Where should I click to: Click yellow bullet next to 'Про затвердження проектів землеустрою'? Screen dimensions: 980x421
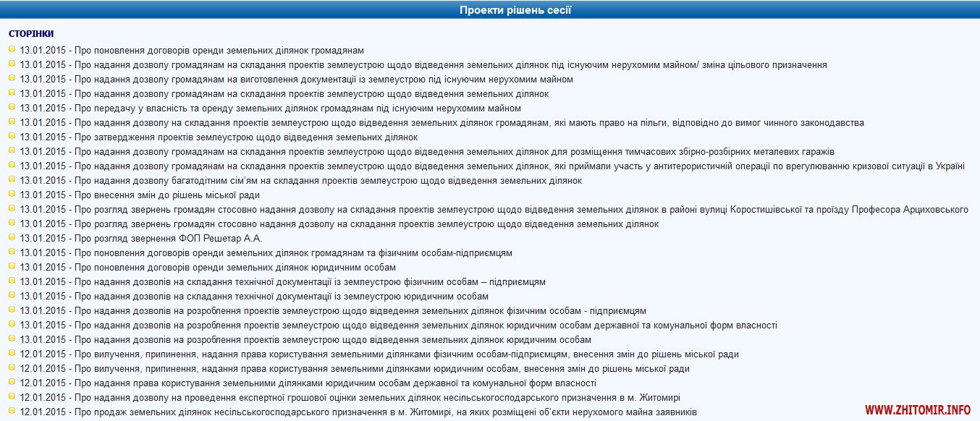coord(12,136)
